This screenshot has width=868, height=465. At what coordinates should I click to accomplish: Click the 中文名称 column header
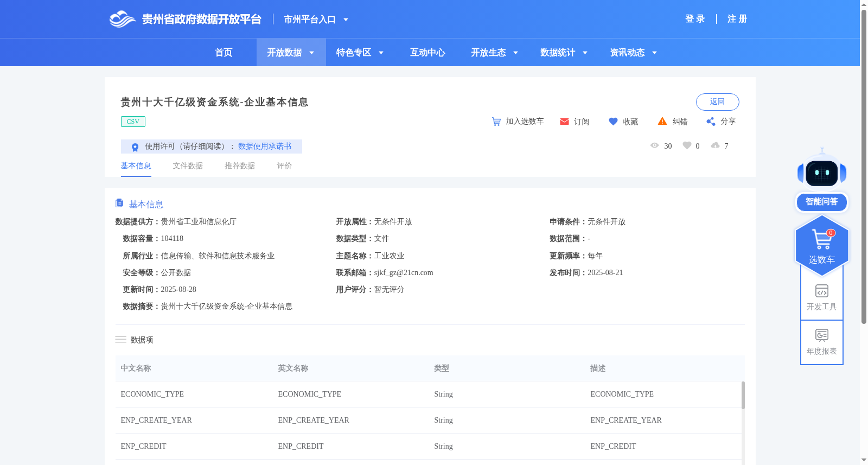[x=136, y=368]
